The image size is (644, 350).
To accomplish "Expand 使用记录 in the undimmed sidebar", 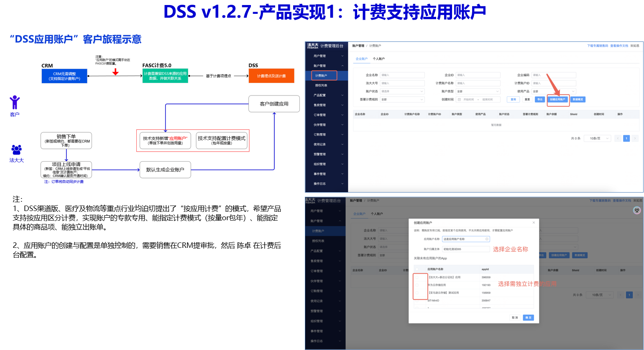I will coord(327,144).
